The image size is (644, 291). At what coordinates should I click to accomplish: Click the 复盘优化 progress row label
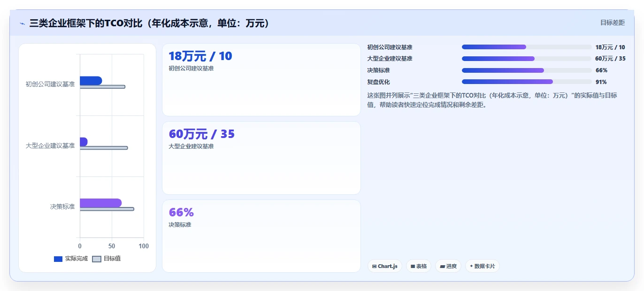[x=378, y=82]
